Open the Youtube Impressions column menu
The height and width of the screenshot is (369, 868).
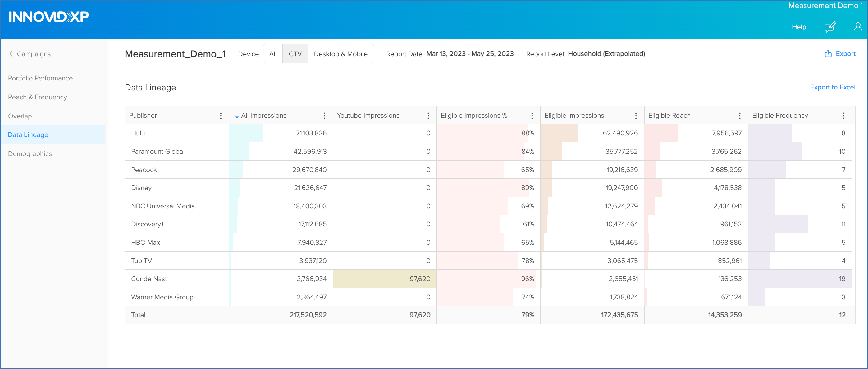click(x=428, y=115)
